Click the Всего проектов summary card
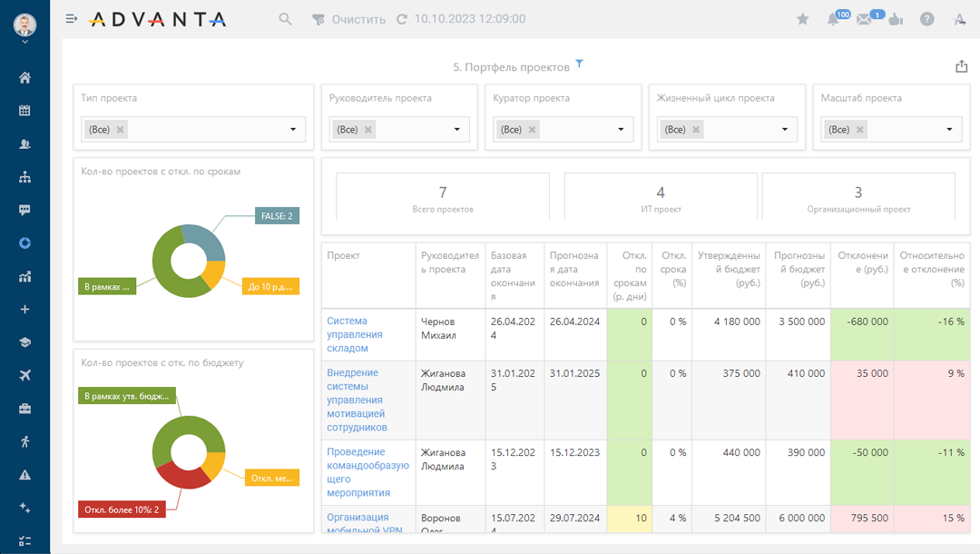 [x=443, y=198]
